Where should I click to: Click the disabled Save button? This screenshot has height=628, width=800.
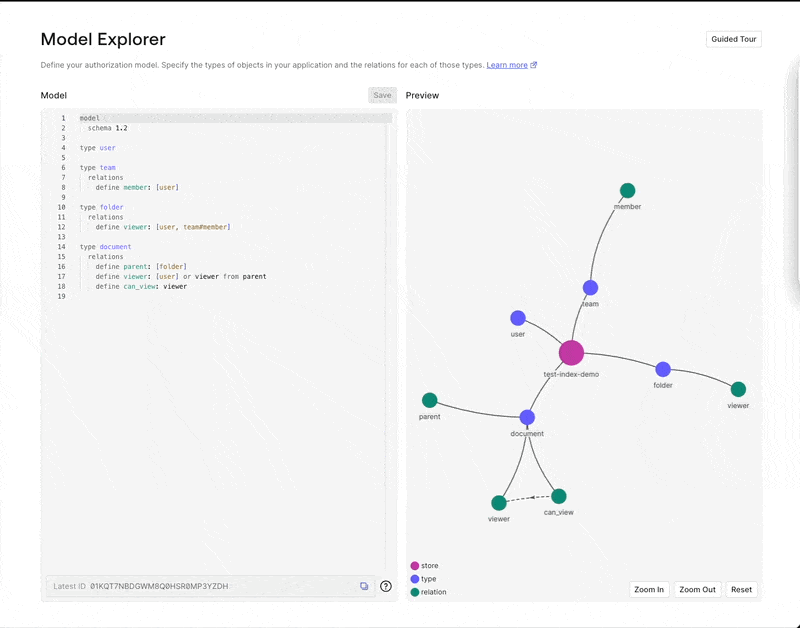382,95
